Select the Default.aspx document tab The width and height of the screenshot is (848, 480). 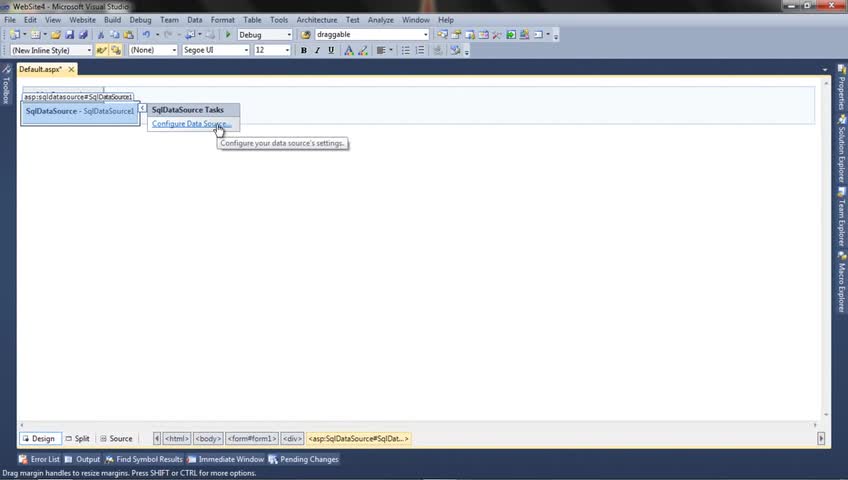coord(41,69)
